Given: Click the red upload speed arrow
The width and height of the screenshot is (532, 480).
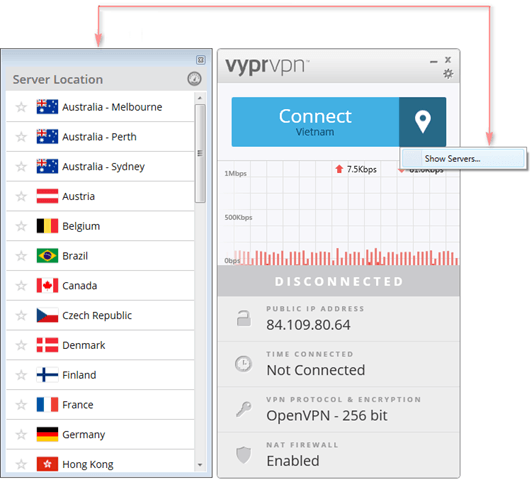Looking at the screenshot, I should click(339, 169).
